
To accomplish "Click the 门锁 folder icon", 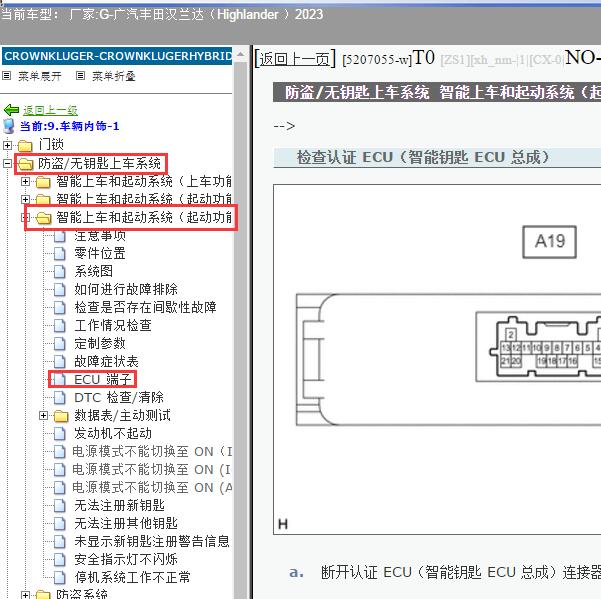I will point(25,146).
